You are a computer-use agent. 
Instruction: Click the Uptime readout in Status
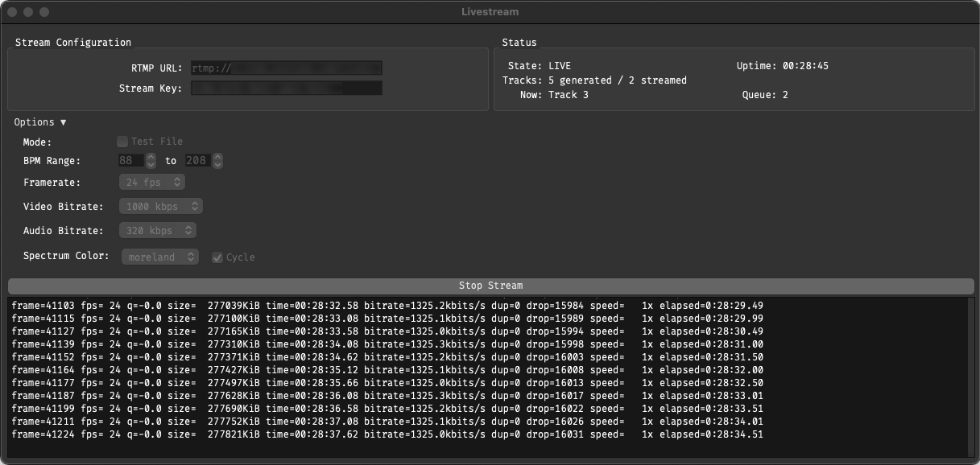pos(782,66)
